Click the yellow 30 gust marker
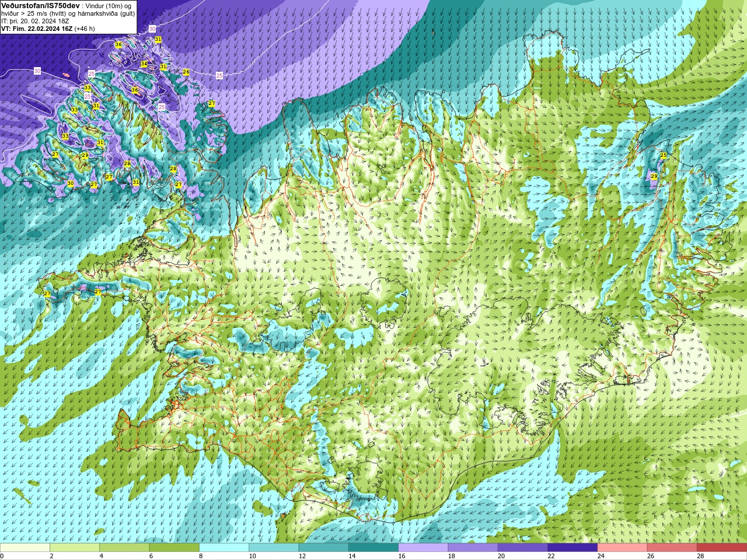Screen dimensions: 747x560 point(71,183)
